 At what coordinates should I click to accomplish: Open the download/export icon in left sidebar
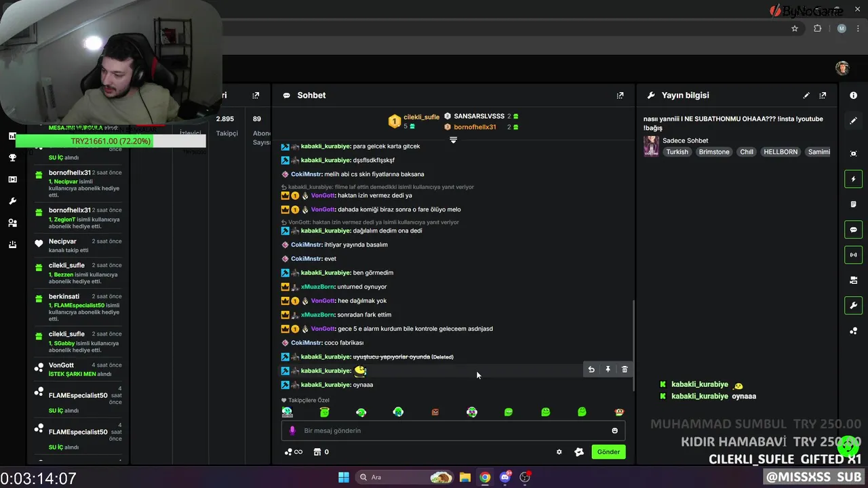pyautogui.click(x=12, y=245)
